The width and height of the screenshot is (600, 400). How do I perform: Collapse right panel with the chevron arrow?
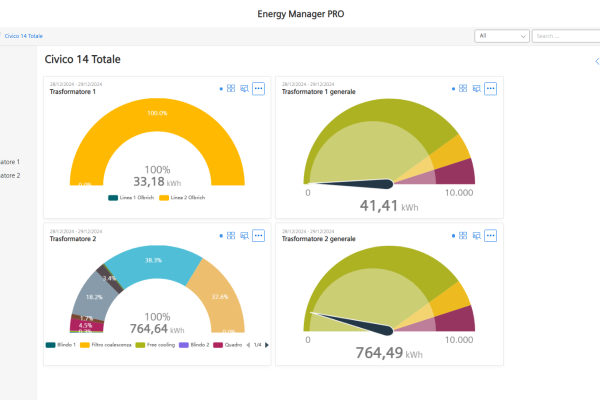tap(597, 61)
